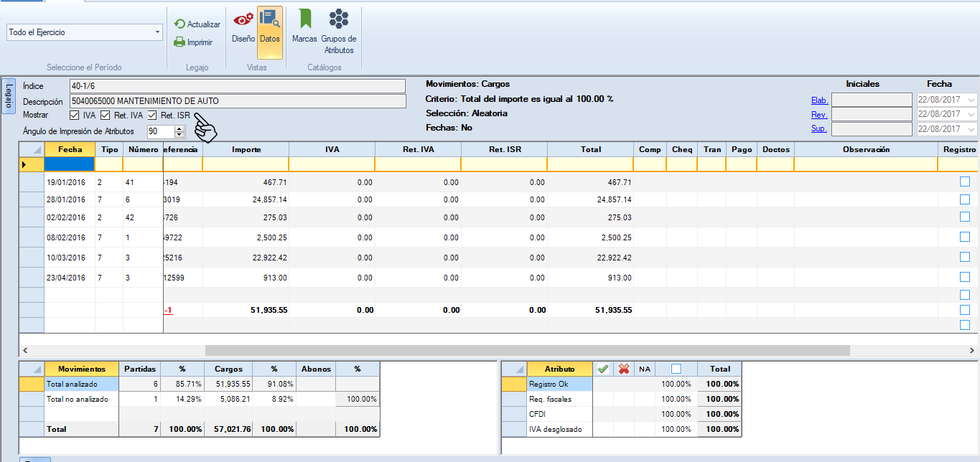The height and width of the screenshot is (462, 980).
Task: Click the red X attribute column header
Action: tap(624, 369)
